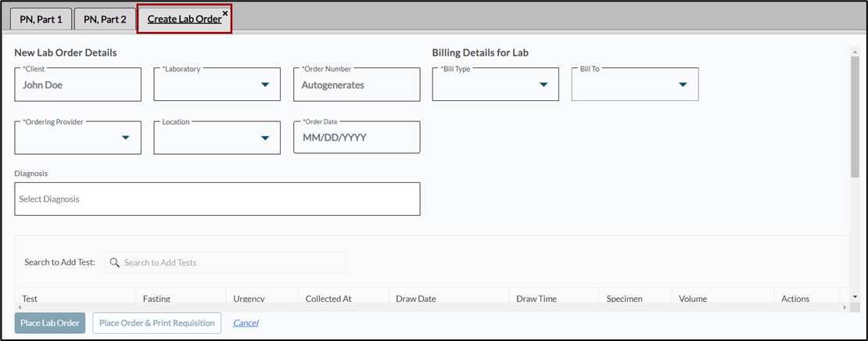Switch to the PN, Part 1 tab

pos(41,19)
